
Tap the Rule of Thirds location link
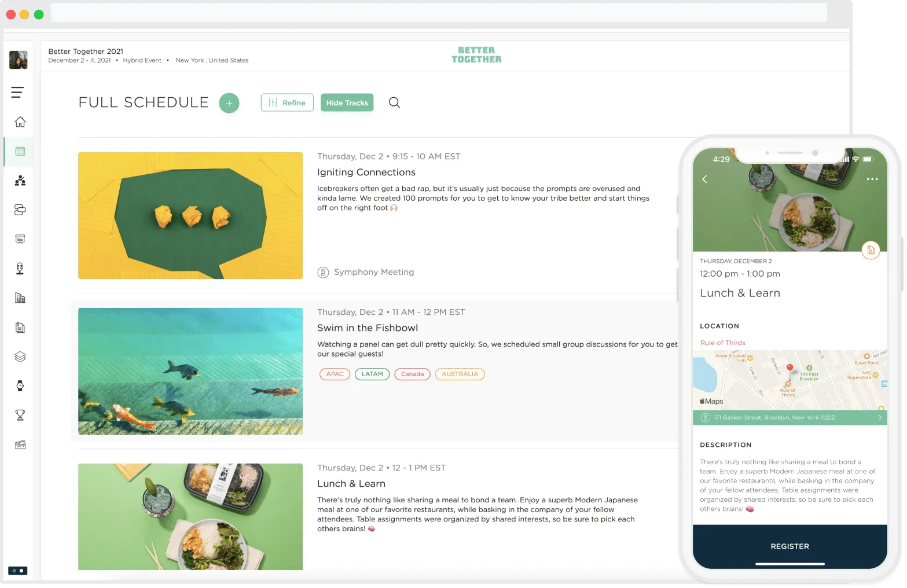(722, 343)
